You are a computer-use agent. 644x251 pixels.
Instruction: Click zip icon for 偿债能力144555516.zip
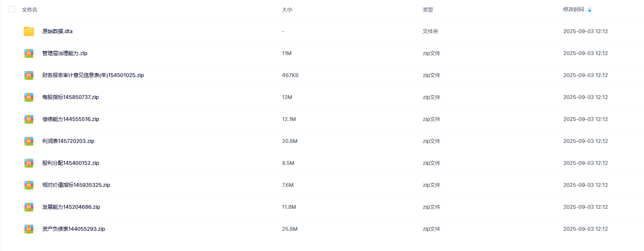29,119
